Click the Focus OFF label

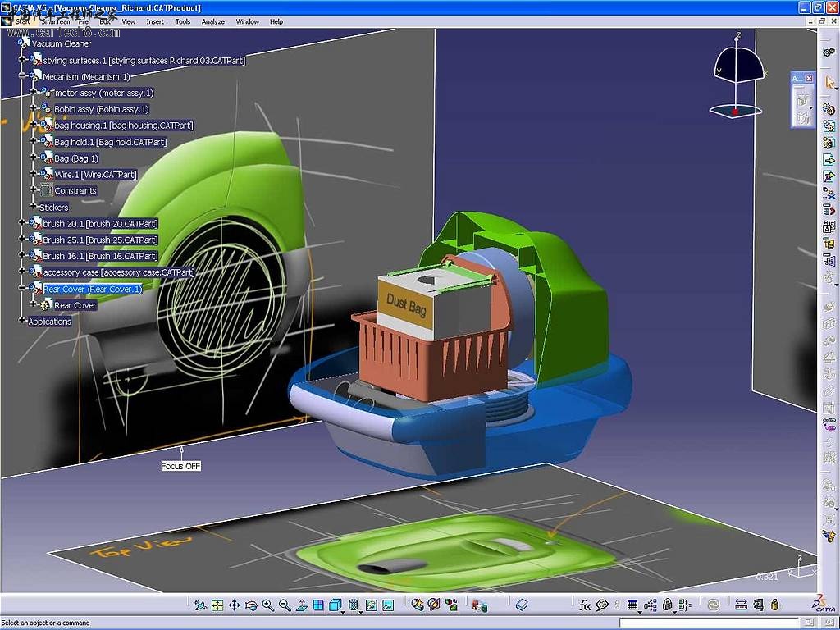pos(181,466)
